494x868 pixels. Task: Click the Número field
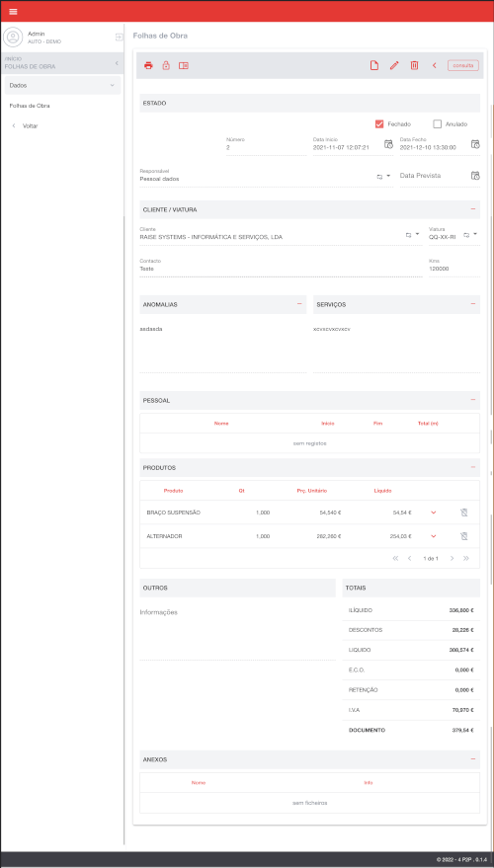point(267,145)
